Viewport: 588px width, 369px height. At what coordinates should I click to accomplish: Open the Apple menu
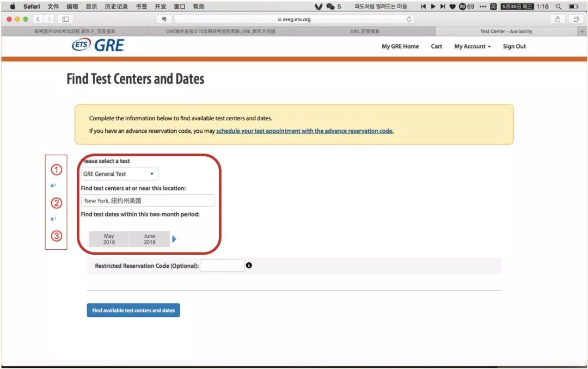pos(13,7)
